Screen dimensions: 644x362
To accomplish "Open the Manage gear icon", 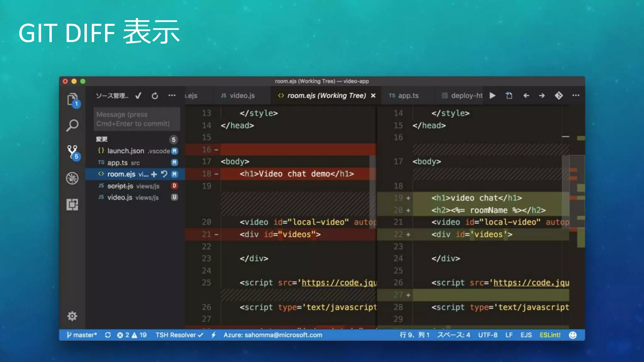I will (72, 316).
